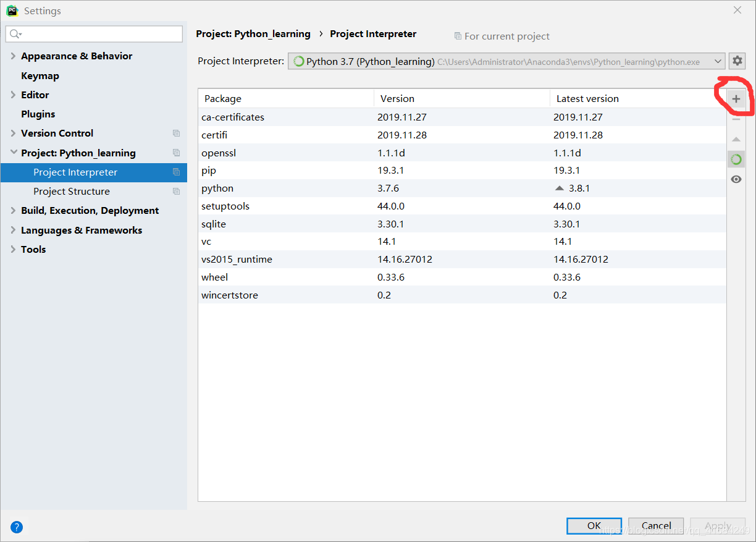Select the ca-certificates package row
Image resolution: width=756 pixels, height=542 pixels.
point(462,117)
